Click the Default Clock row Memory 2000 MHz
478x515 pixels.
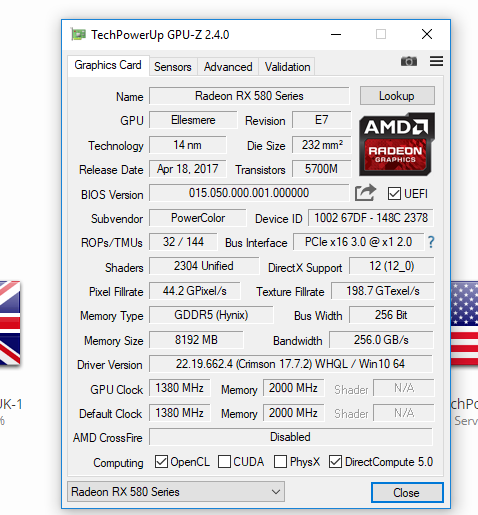(293, 413)
